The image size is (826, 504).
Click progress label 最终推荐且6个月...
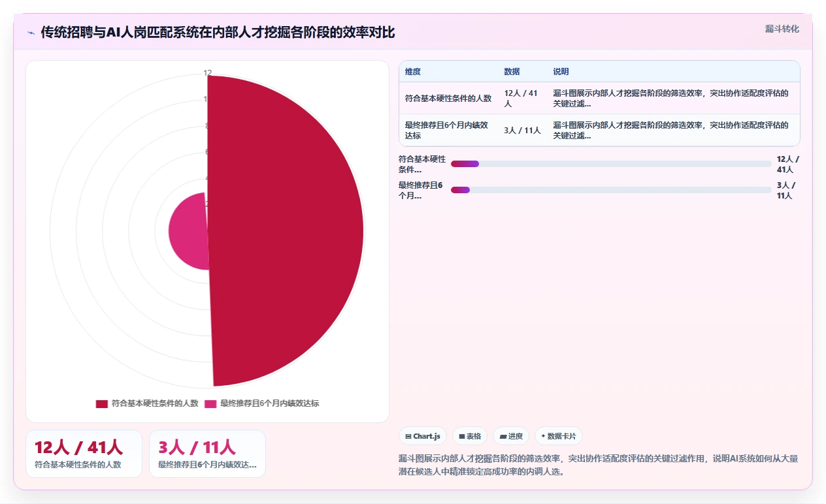(x=422, y=190)
